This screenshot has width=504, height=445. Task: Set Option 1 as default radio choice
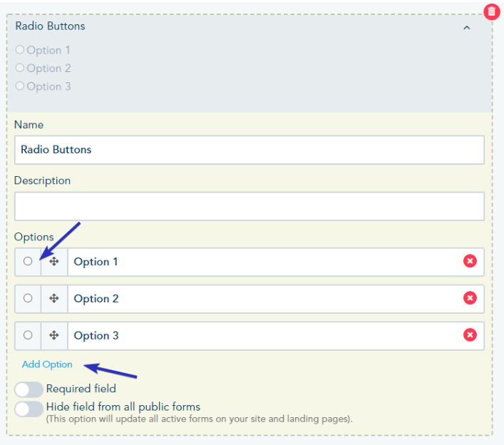[28, 261]
